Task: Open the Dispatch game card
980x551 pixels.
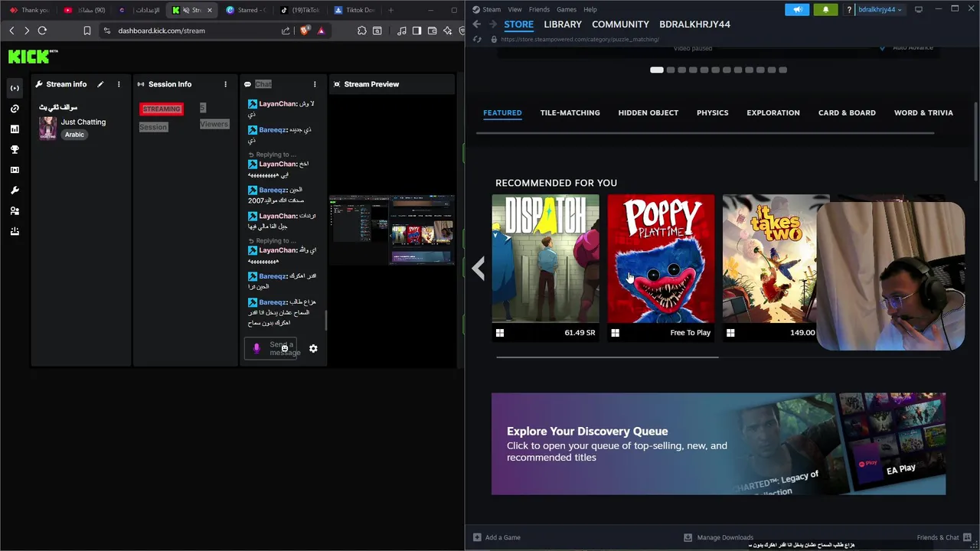Action: pyautogui.click(x=545, y=268)
